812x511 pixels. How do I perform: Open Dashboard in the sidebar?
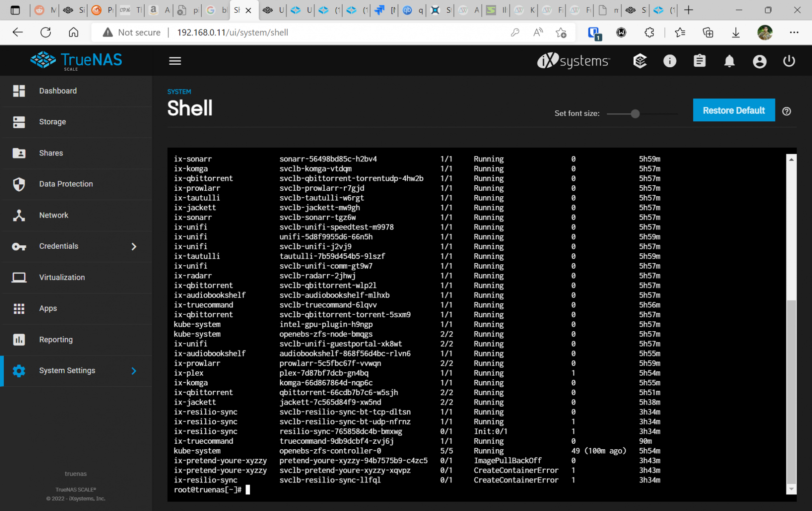[76, 91]
